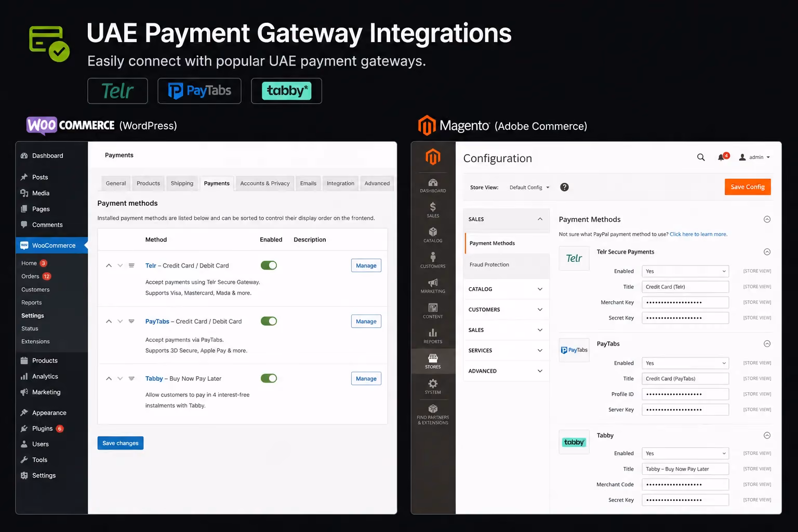Expand CUSTOMERS config section
Image resolution: width=798 pixels, height=532 pixels.
(x=506, y=310)
